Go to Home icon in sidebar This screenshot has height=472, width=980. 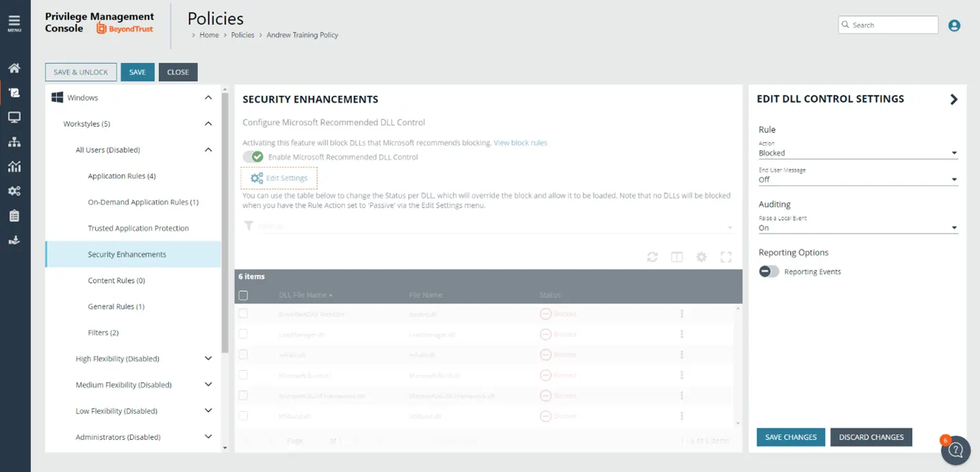coord(14,68)
